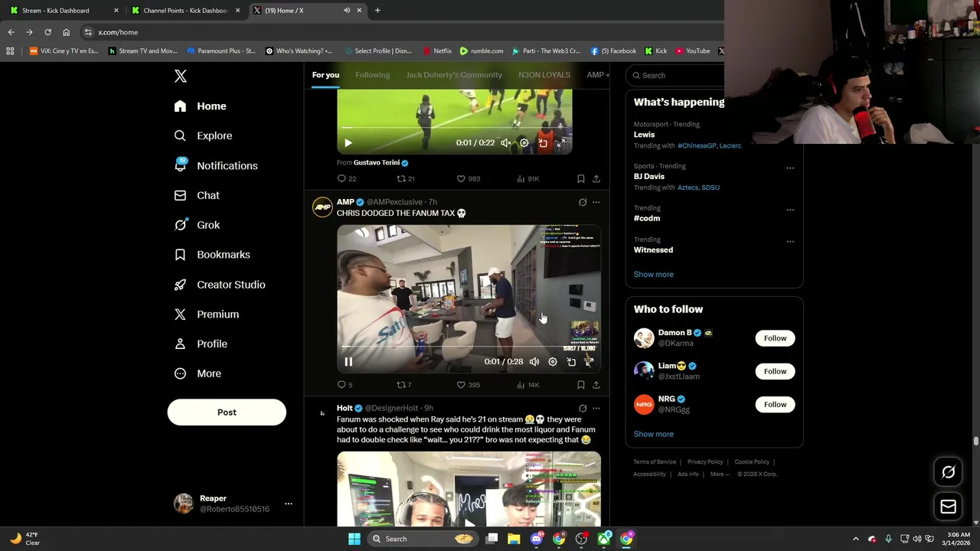Open more options for Witnessed trend
Viewport: 980px width, 551px height.
pos(790,241)
